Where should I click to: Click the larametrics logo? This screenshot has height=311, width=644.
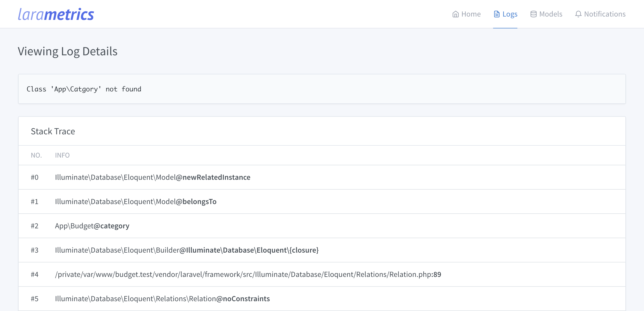coord(56,14)
